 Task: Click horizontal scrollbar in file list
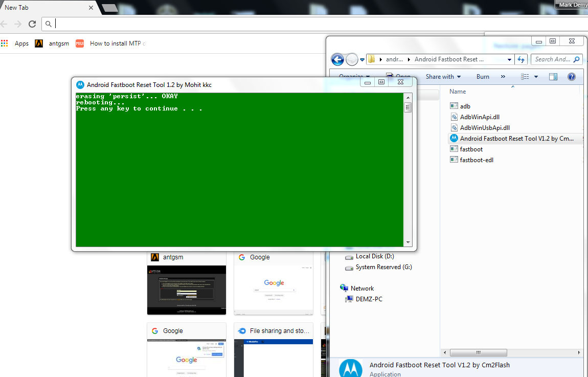point(478,352)
